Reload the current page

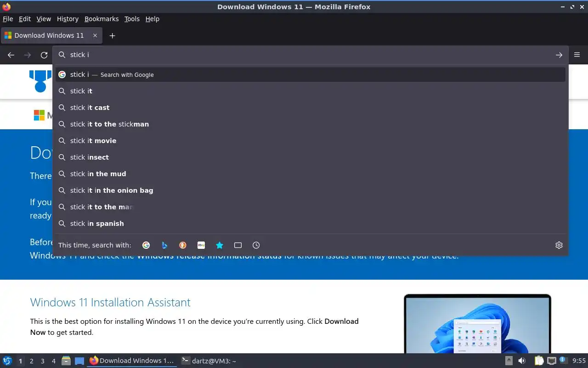[44, 55]
